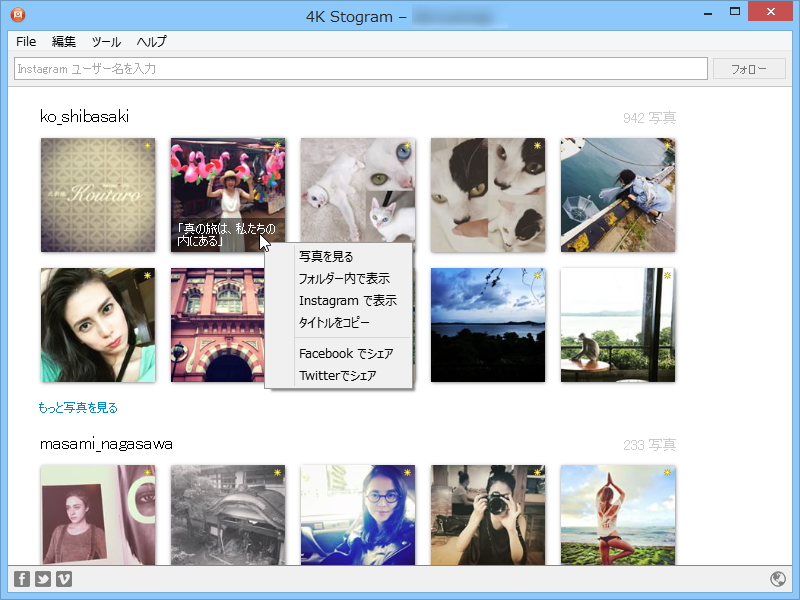Click the star badge on monkey thumbnail

667,276
